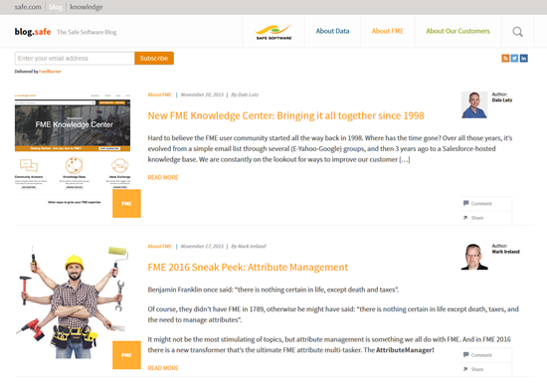
Task: Open About Data menu
Action: [x=332, y=31]
